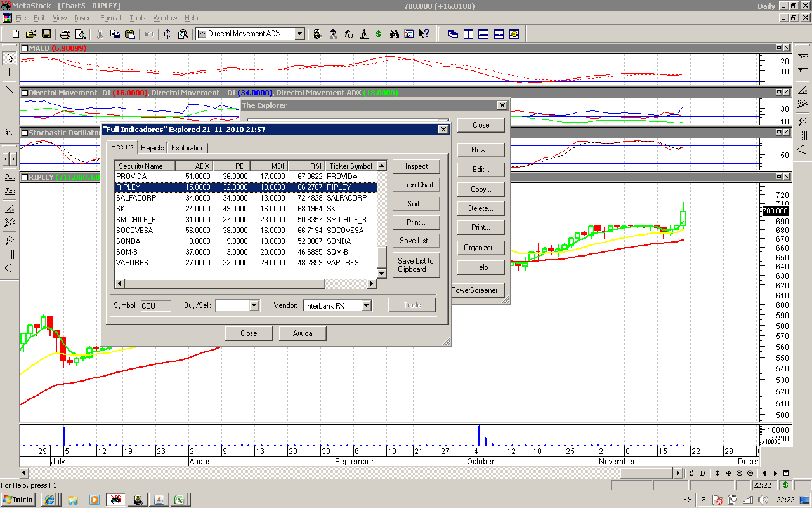
Task: Open the Tools menu
Action: pos(138,18)
